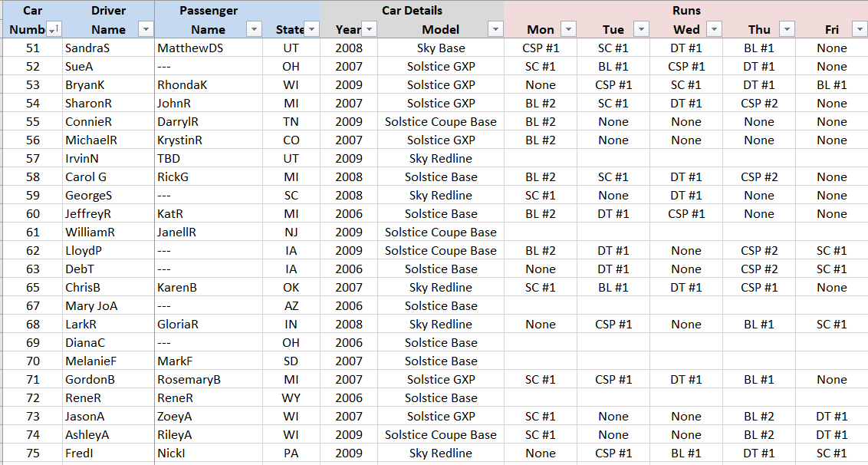The image size is (868, 465).
Task: Open the Year column filter dropdown
Action: (370, 29)
